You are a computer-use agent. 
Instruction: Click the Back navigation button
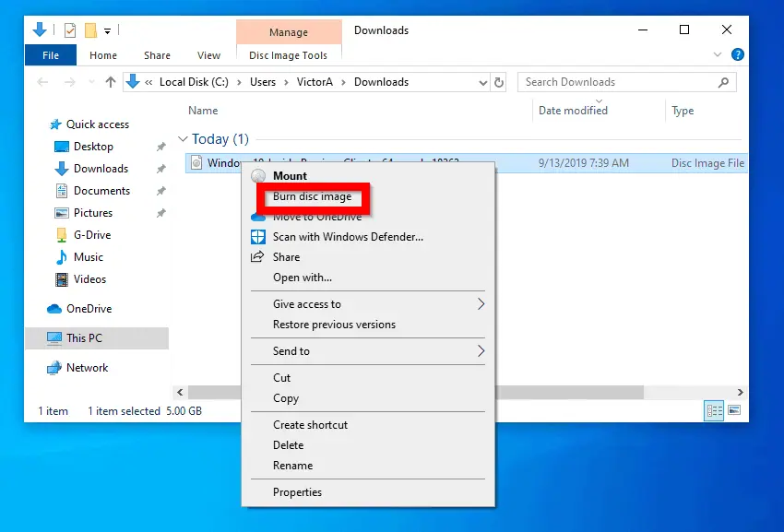42,82
